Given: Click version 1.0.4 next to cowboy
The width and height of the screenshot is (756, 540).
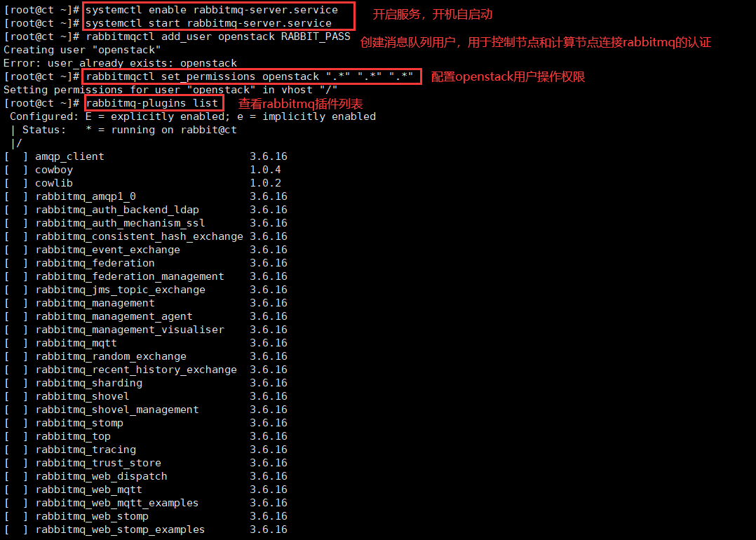Looking at the screenshot, I should 265,170.
